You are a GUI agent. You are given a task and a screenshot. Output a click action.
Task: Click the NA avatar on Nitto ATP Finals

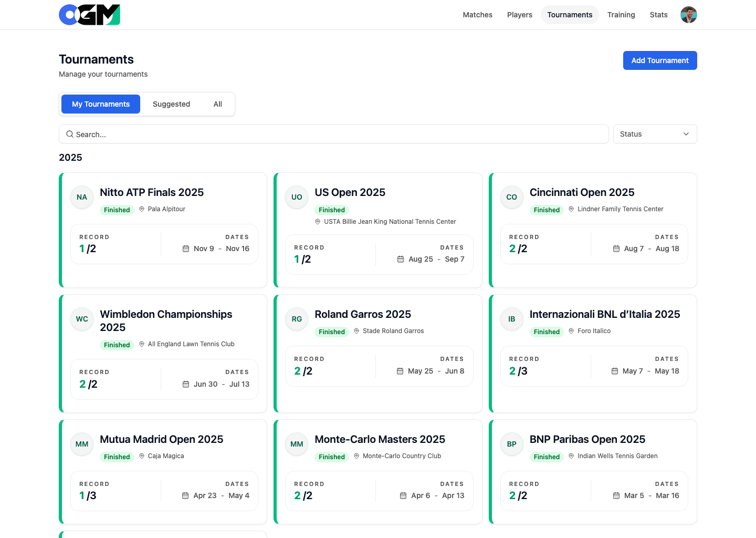point(82,197)
